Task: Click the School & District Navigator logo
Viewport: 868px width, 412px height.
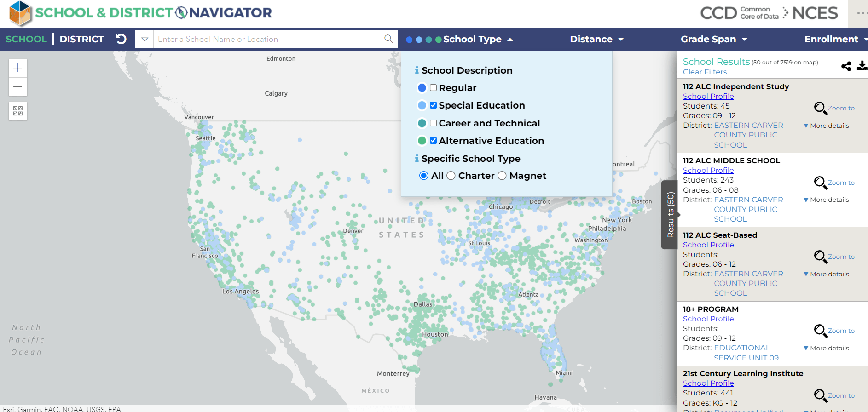Action: tap(140, 13)
